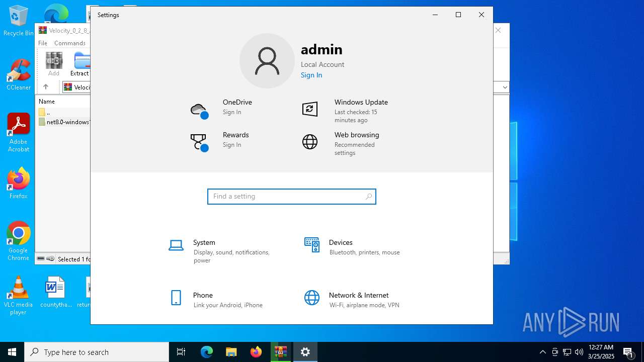The height and width of the screenshot is (362, 644).
Task: Open the Web browsing heading
Action: coord(357,135)
